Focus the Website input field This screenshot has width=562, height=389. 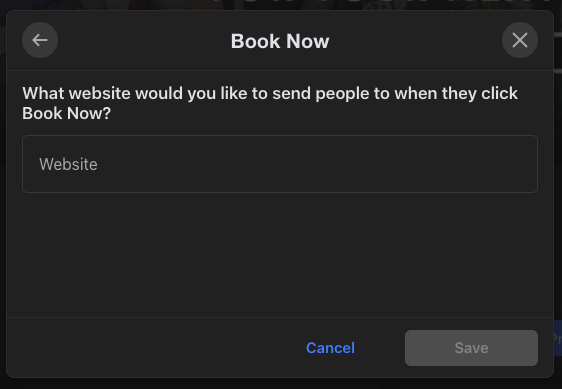point(280,164)
